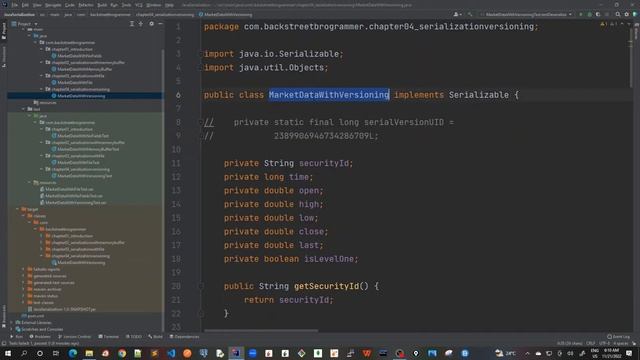Expand Scratches and Consoles node
Image resolution: width=640 pixels, height=360 pixels.
coord(11,329)
